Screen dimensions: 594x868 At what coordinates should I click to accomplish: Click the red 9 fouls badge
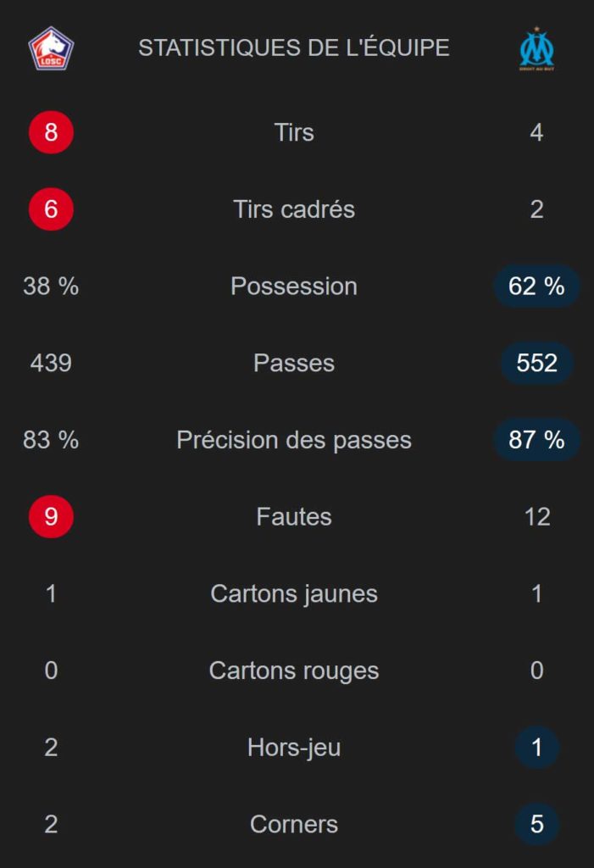click(51, 516)
